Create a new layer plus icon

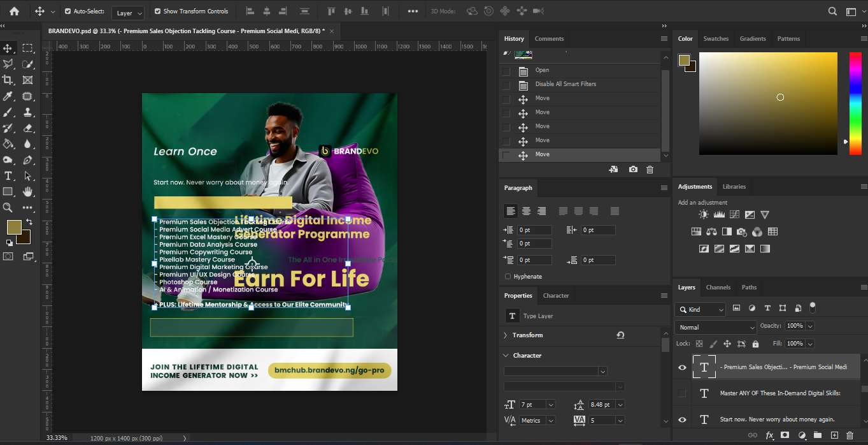coord(834,435)
